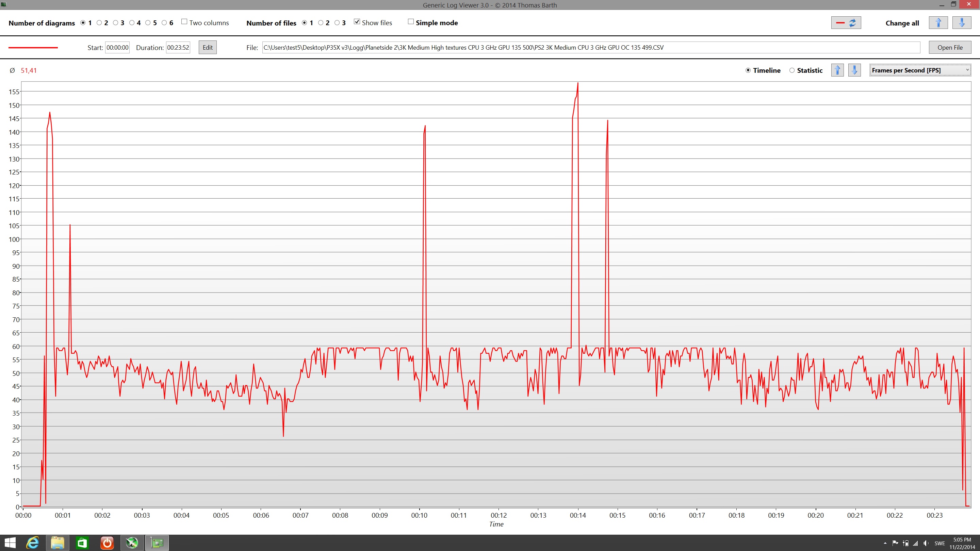Open File Explorer from the taskbar

[58, 542]
